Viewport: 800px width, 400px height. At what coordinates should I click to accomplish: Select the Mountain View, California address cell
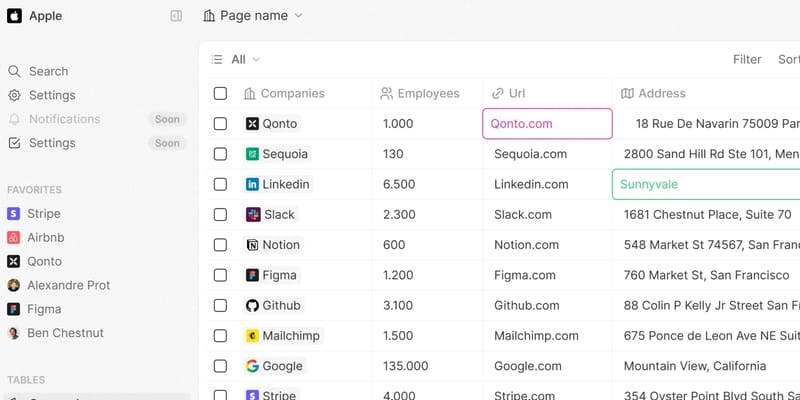point(706,366)
